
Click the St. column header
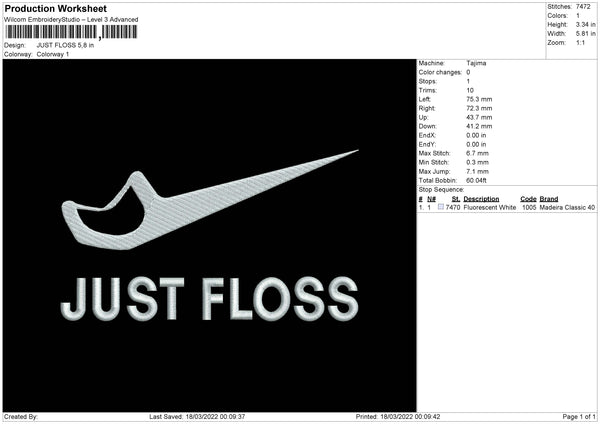(456, 199)
